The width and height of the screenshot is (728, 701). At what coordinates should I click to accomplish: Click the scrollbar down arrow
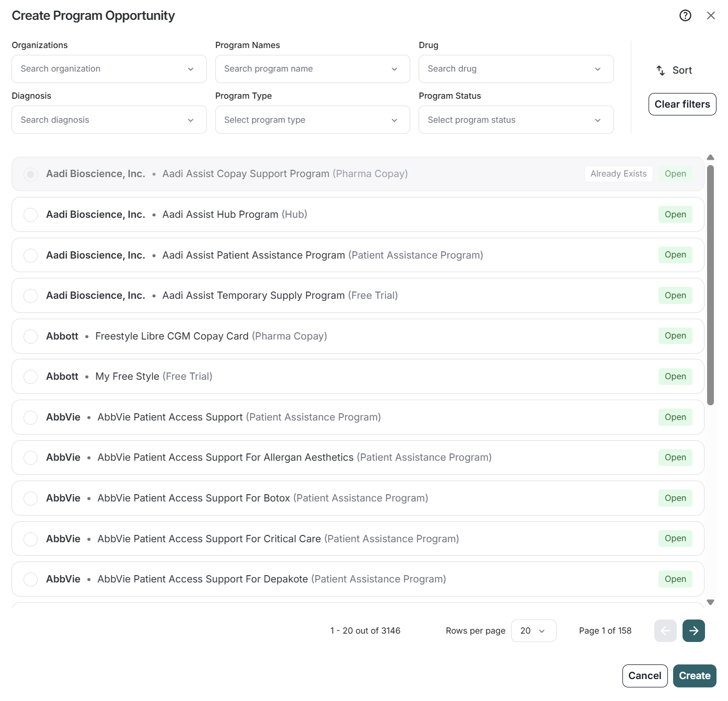[x=710, y=602]
